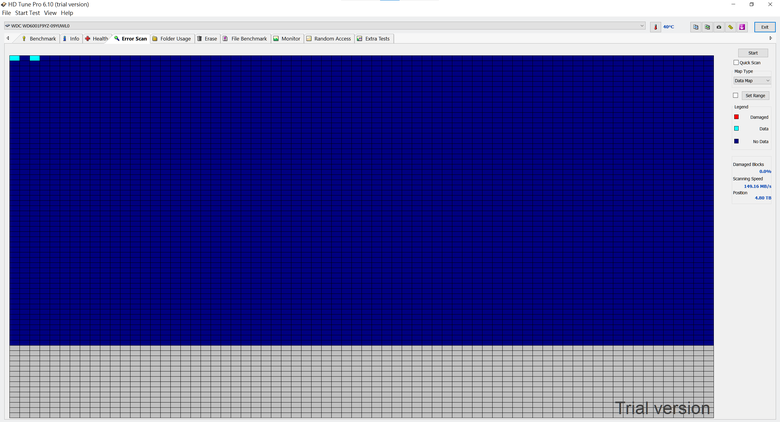This screenshot has height=422, width=780.
Task: Switch to the Folder Usage tab
Action: pyautogui.click(x=172, y=38)
